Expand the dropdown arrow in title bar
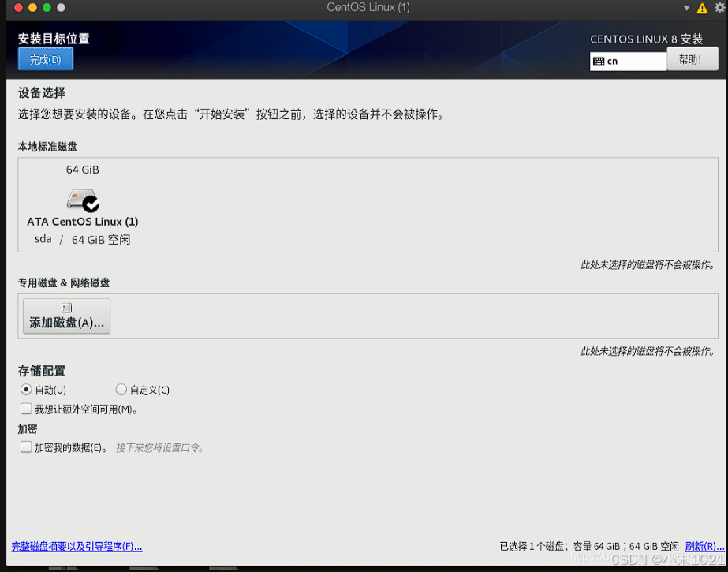 click(x=686, y=8)
